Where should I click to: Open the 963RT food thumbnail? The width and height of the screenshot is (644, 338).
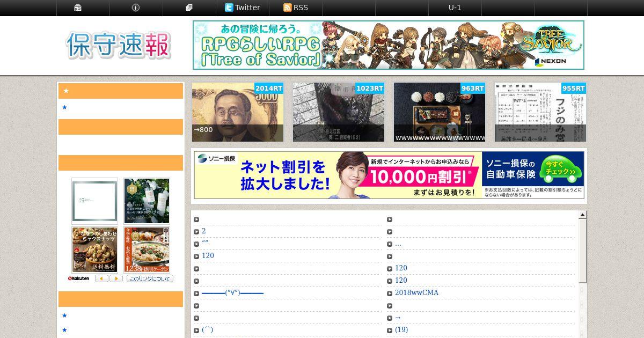[440, 112]
